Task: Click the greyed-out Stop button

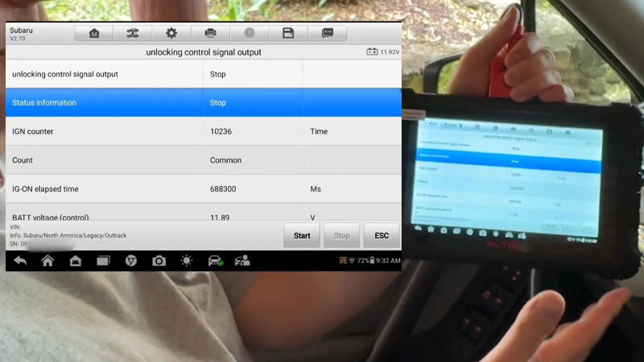Action: 342,236
